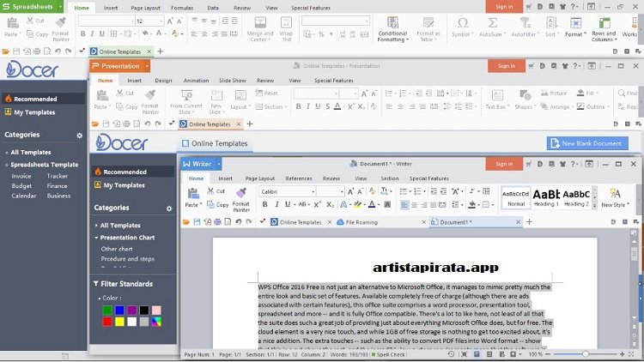Screen dimensions: 644x362
Task: Open the font size box in Spreadsheets
Action: [x=150, y=21]
